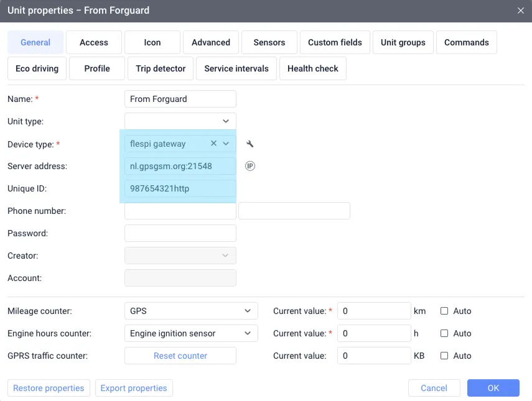Select the Health check tab
Screen dimensions: 532x401
312,68
